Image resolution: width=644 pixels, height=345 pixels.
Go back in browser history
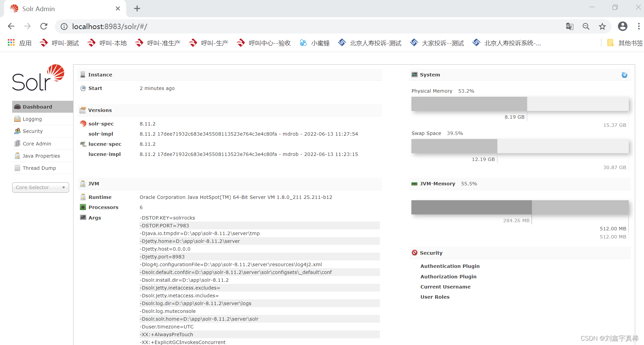(x=11, y=26)
